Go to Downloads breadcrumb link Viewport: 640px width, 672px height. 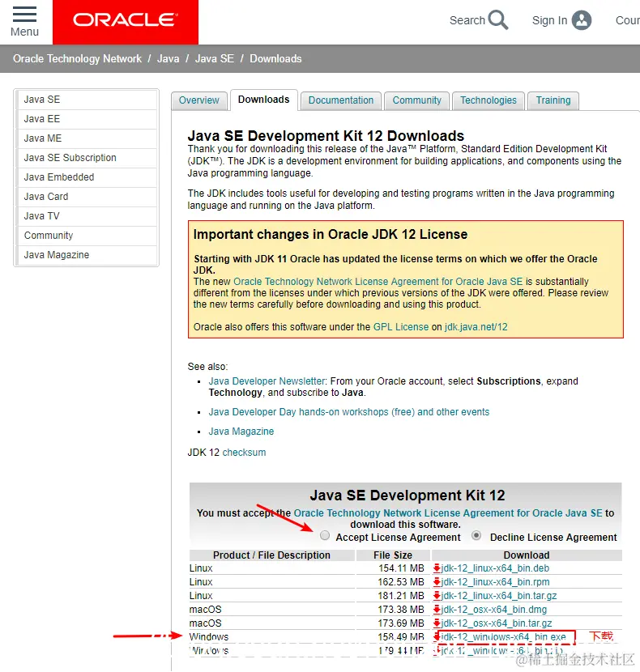tap(275, 59)
